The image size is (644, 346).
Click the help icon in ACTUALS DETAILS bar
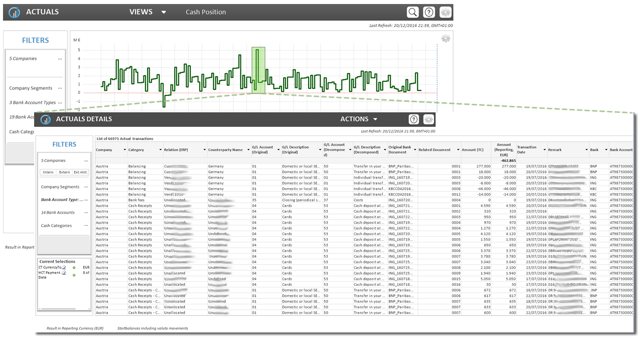414,119
